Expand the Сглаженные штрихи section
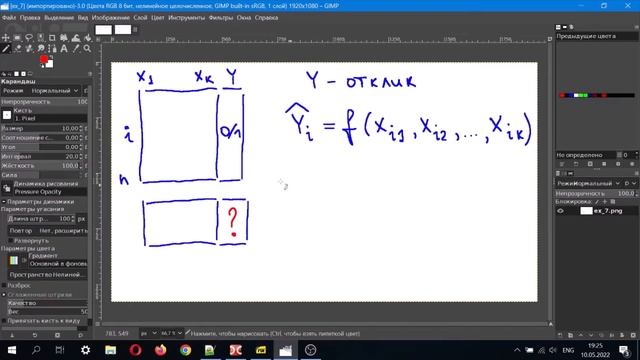Image resolution: width=640 pixels, height=360 pixels. pos(4,294)
